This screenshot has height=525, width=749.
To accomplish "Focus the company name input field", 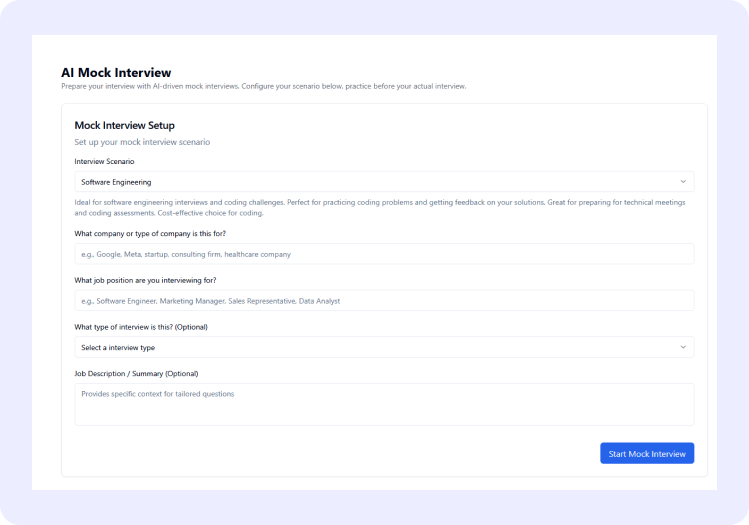I will pos(384,254).
